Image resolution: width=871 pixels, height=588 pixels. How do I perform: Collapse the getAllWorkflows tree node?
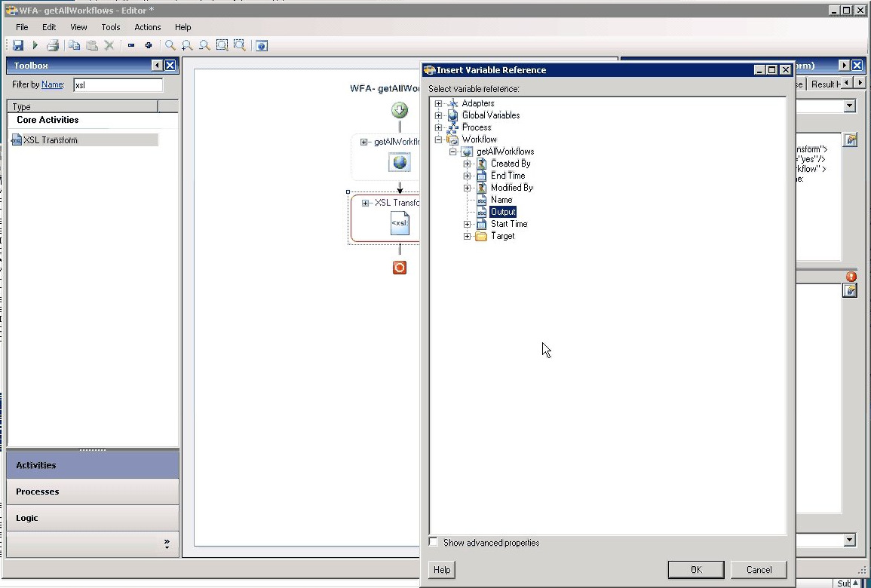coord(452,152)
